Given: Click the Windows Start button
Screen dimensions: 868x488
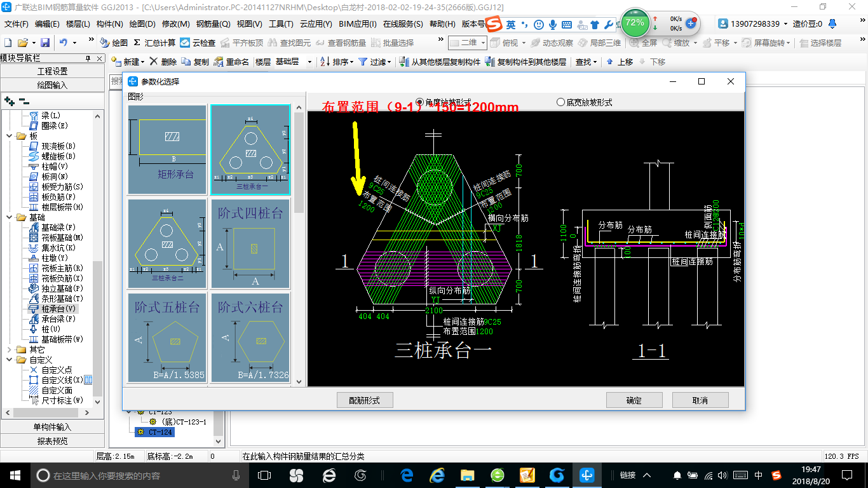Looking at the screenshot, I should point(15,475).
